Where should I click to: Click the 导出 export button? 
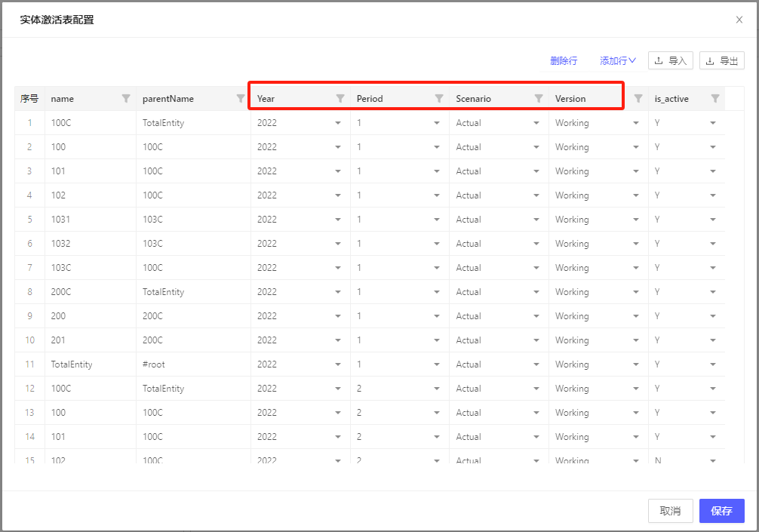[722, 60]
